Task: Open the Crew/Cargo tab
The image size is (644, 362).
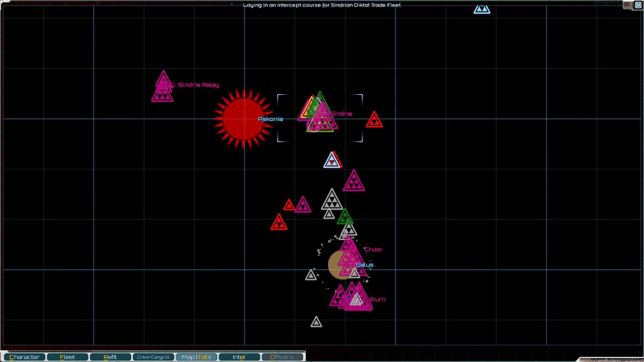Action: 153,357
